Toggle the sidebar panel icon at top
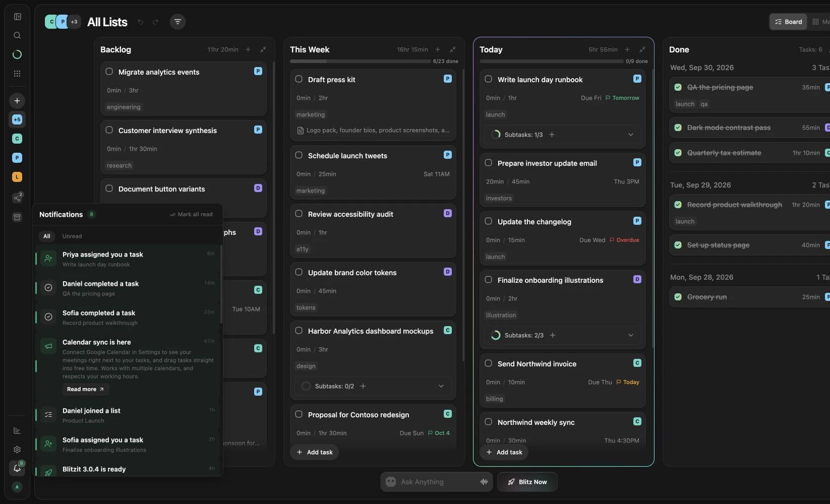The image size is (830, 504). coord(17,17)
